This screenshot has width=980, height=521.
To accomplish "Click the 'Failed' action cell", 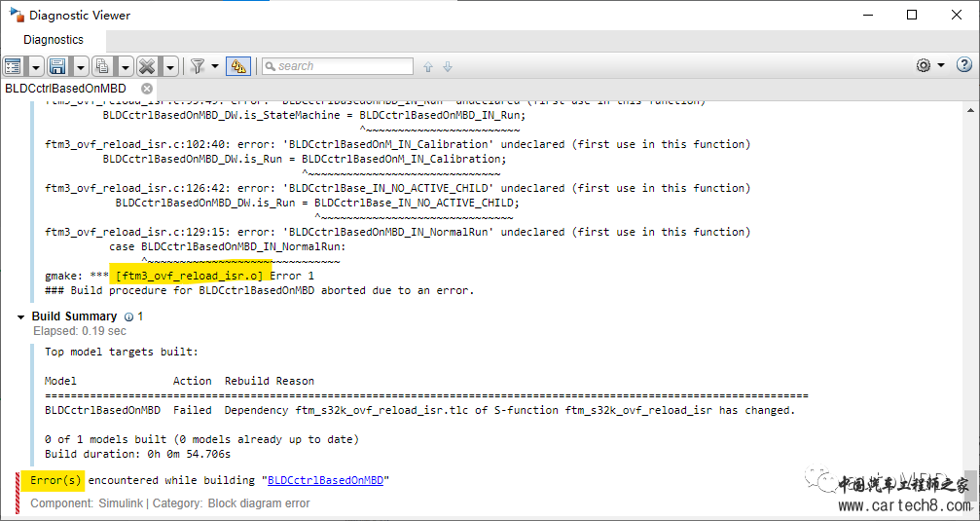I will (193, 410).
